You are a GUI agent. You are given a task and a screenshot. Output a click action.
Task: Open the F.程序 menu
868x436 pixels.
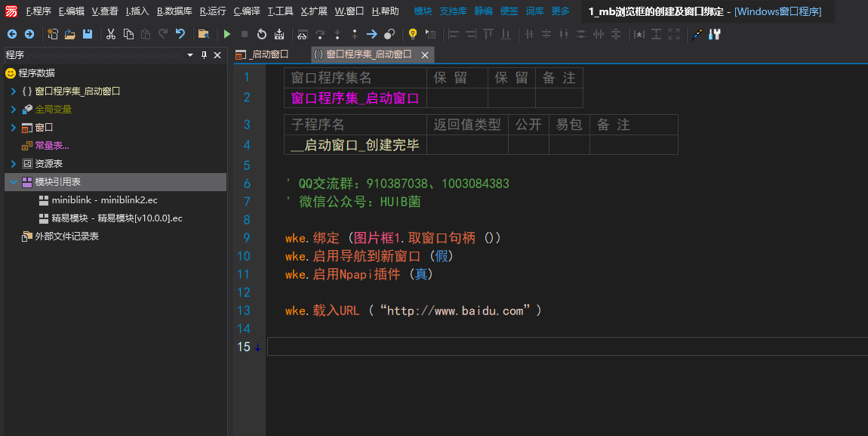click(x=38, y=11)
